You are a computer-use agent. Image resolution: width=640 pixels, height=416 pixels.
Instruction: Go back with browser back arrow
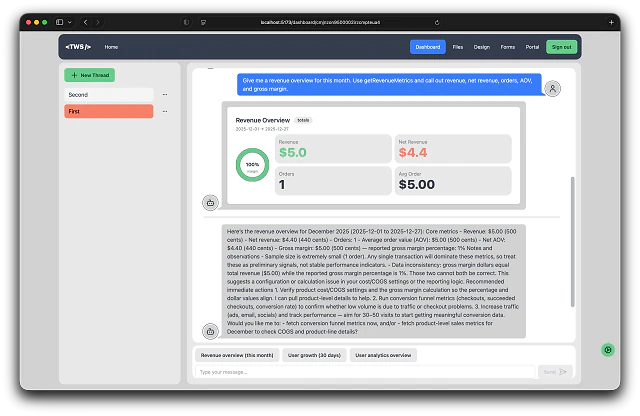click(85, 22)
